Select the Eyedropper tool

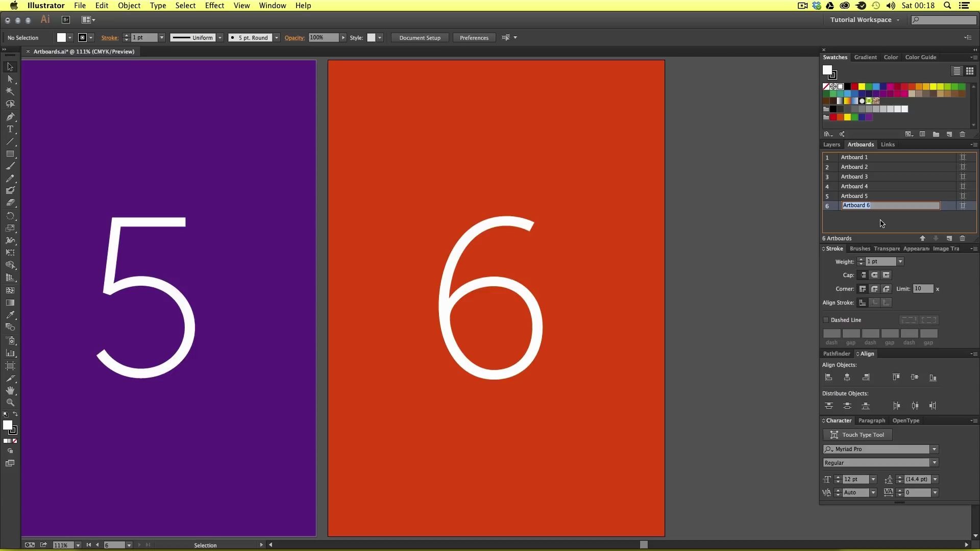pos(10,315)
